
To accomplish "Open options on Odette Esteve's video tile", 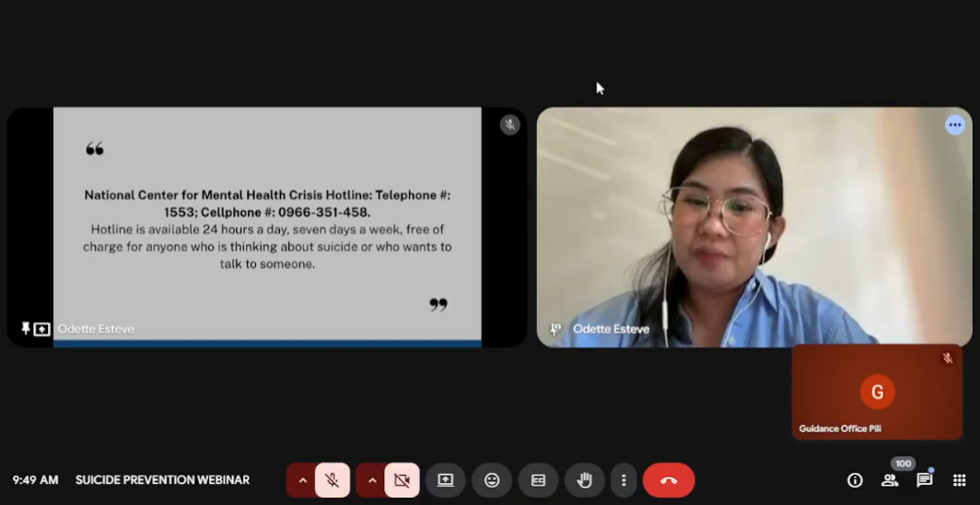I will click(955, 124).
